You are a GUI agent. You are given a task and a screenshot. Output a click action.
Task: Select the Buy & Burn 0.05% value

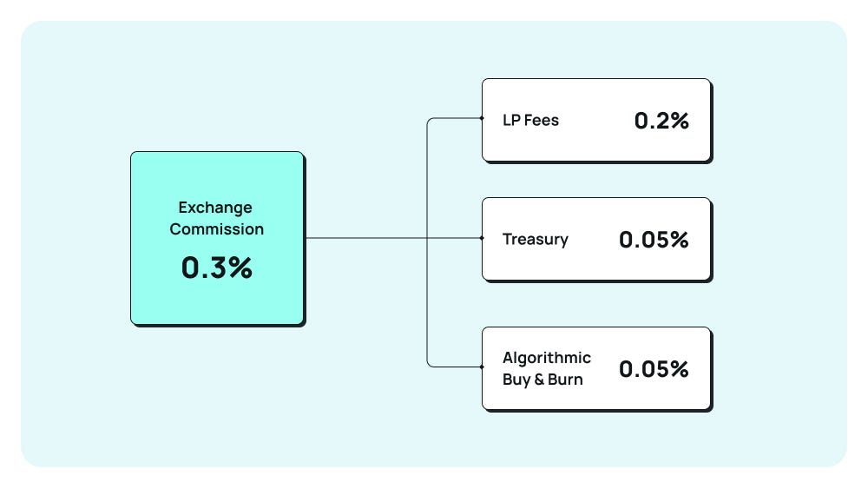[654, 369]
